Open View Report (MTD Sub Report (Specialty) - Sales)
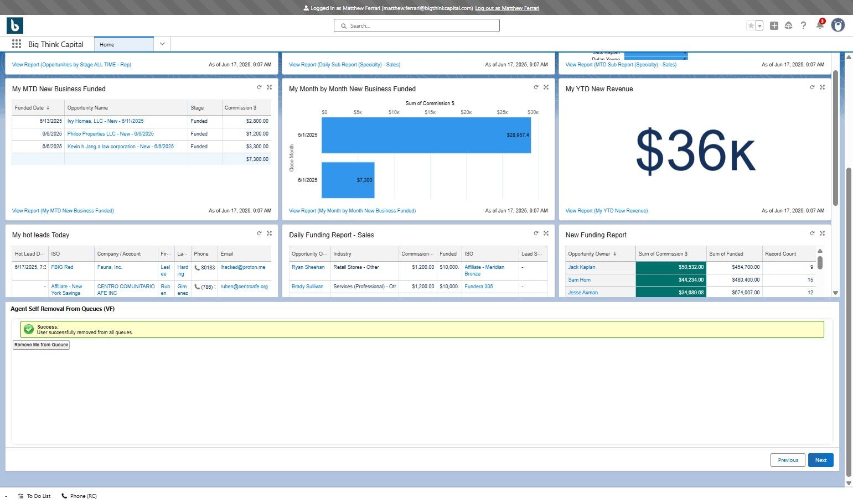Screen dimensions: 853x504 tap(621, 65)
